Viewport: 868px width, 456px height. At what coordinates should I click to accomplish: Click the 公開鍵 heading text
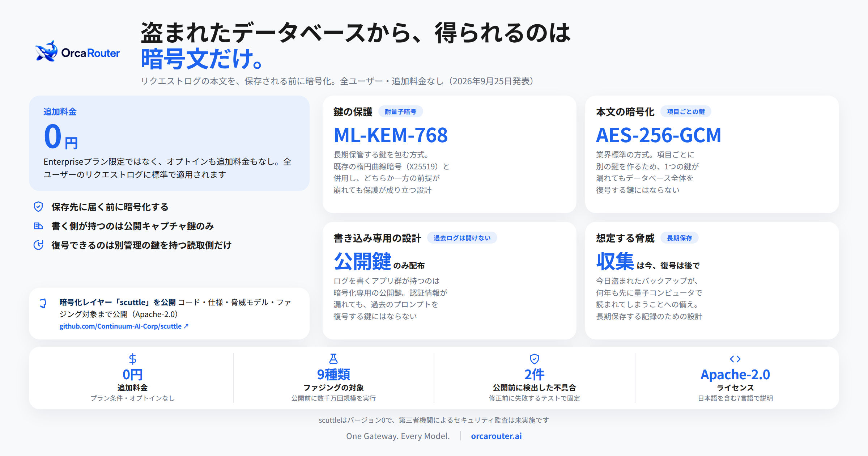[x=362, y=261]
